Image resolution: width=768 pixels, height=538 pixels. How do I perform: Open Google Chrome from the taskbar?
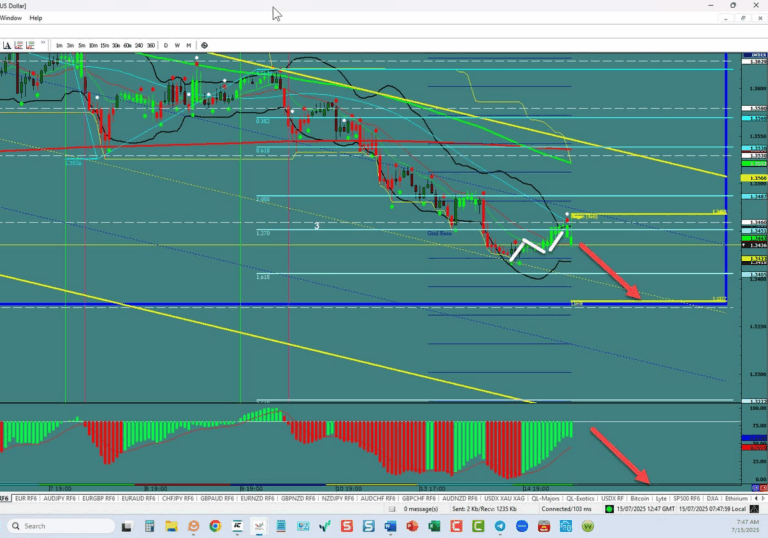(x=215, y=527)
